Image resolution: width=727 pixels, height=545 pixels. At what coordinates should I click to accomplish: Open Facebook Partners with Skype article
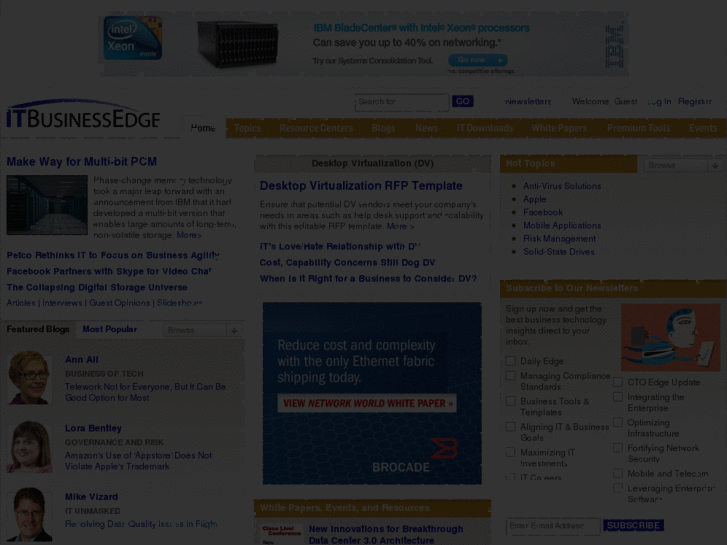109,271
